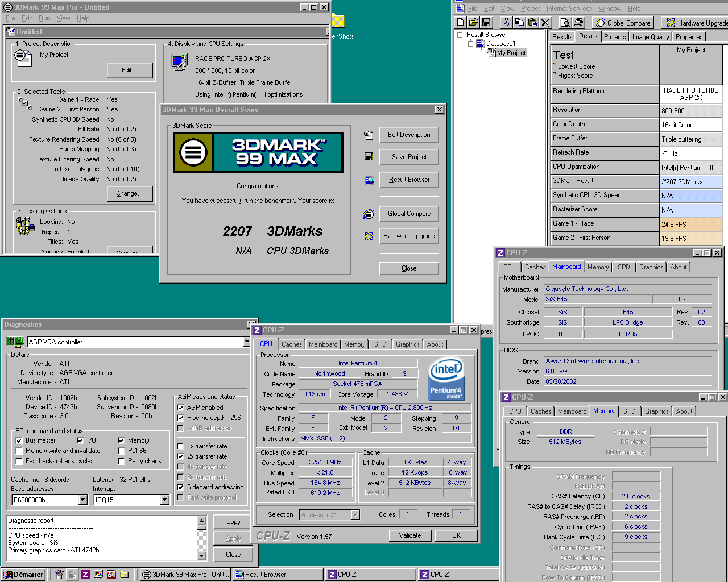Click the Validate button in CPU-Z
This screenshot has height=582, width=728.
pos(410,535)
